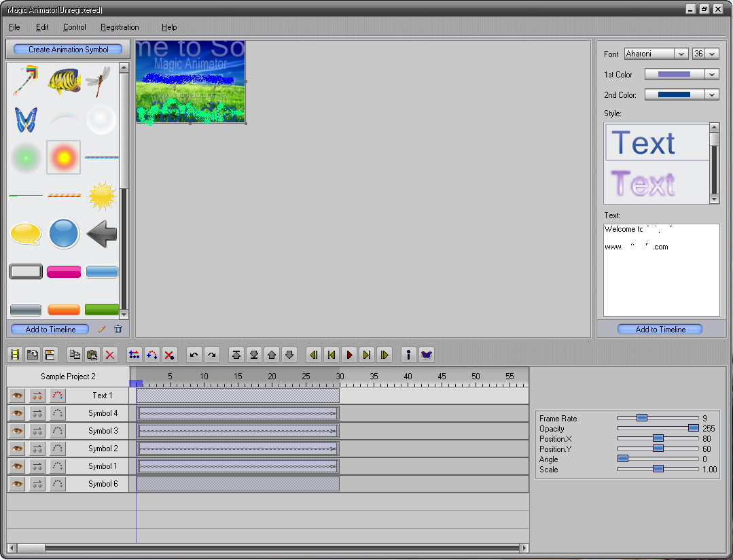
Task: Toggle visibility of the Symbol 3 layer
Action: 18,431
